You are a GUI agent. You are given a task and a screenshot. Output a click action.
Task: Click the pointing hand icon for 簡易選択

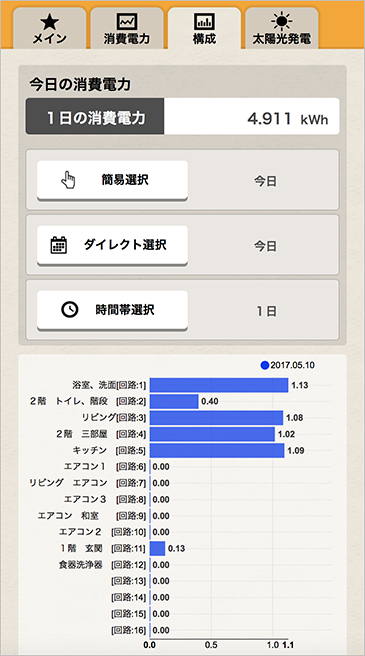pyautogui.click(x=68, y=180)
